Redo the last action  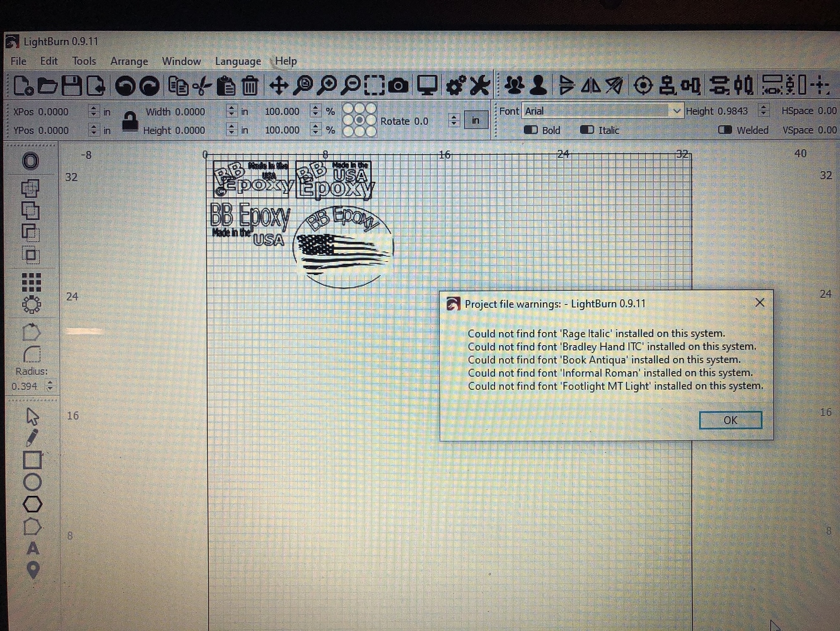coord(149,86)
